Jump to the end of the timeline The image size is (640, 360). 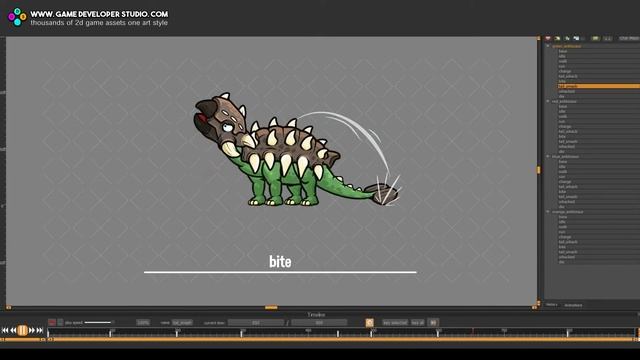coord(40,330)
